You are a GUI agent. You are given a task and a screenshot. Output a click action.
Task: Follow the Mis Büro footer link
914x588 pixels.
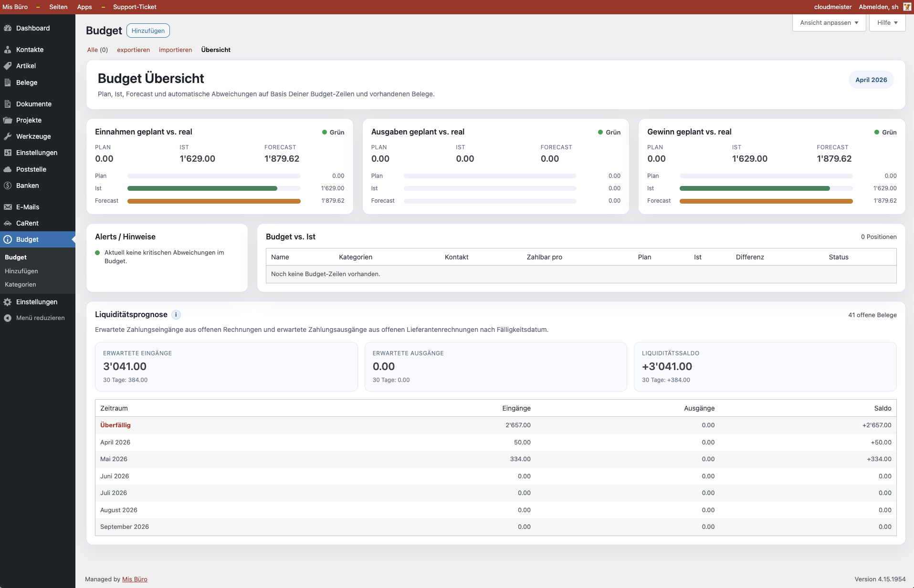click(x=135, y=579)
